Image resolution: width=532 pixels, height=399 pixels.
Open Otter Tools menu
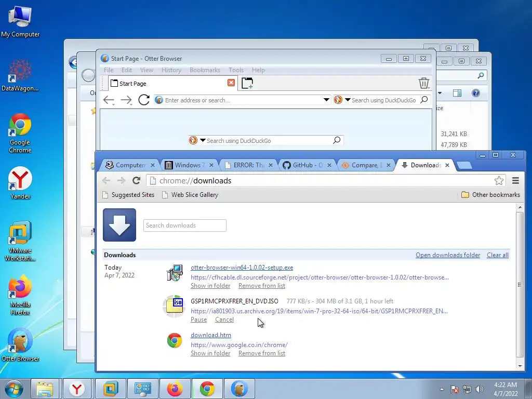point(236,70)
